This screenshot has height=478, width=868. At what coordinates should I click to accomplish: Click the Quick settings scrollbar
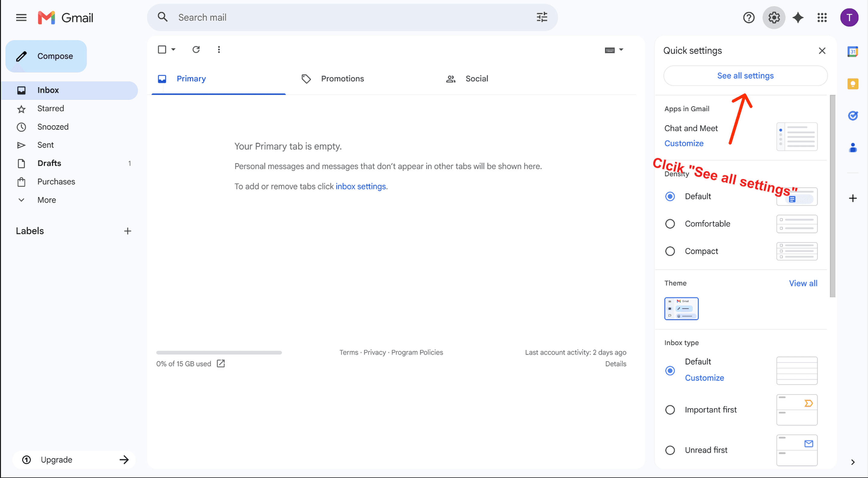click(x=832, y=196)
